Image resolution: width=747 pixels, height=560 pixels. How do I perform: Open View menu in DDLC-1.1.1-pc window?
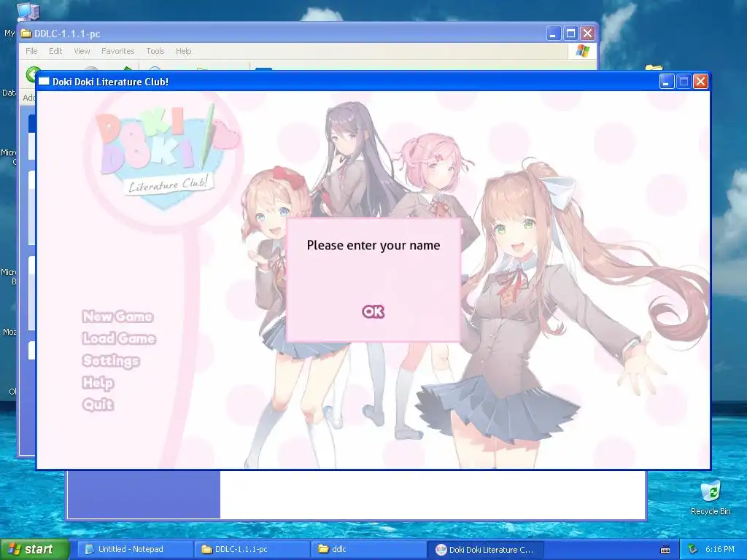click(82, 51)
